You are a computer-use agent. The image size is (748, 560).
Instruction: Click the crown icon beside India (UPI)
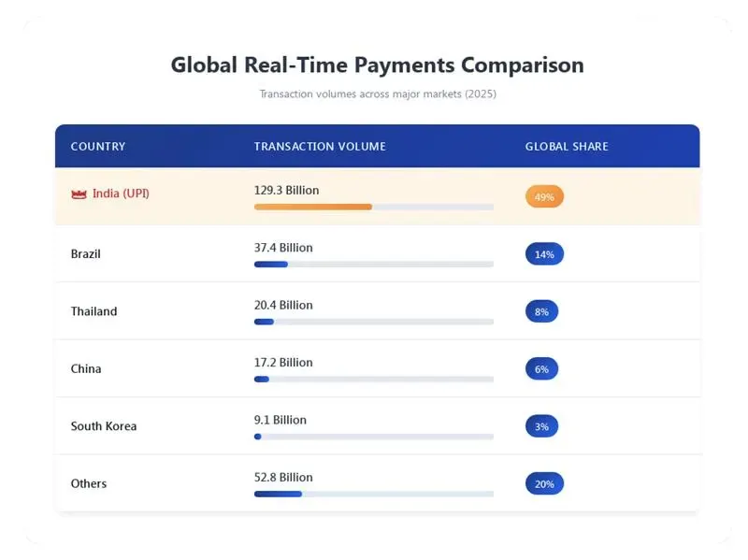point(79,194)
